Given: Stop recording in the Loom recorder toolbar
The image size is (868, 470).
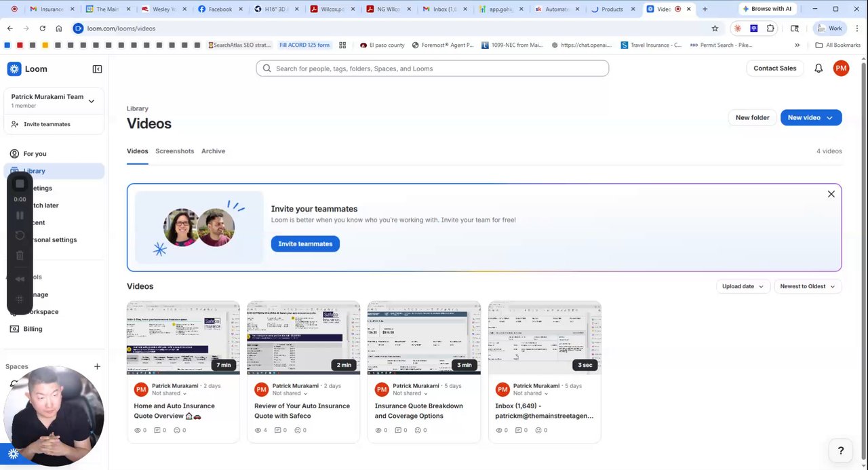Looking at the screenshot, I should 20,184.
